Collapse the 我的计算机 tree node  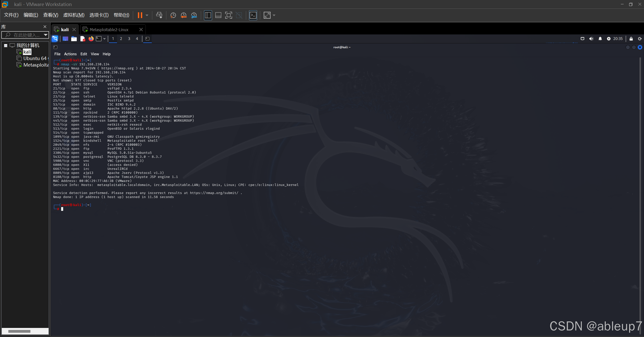(6, 45)
